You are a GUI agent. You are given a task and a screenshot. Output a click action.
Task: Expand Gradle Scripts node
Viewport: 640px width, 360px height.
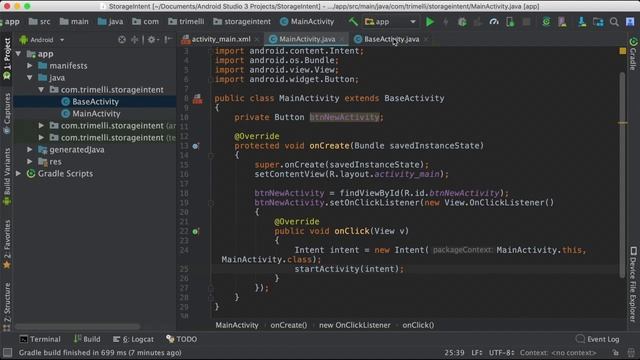pyautogui.click(x=18, y=173)
